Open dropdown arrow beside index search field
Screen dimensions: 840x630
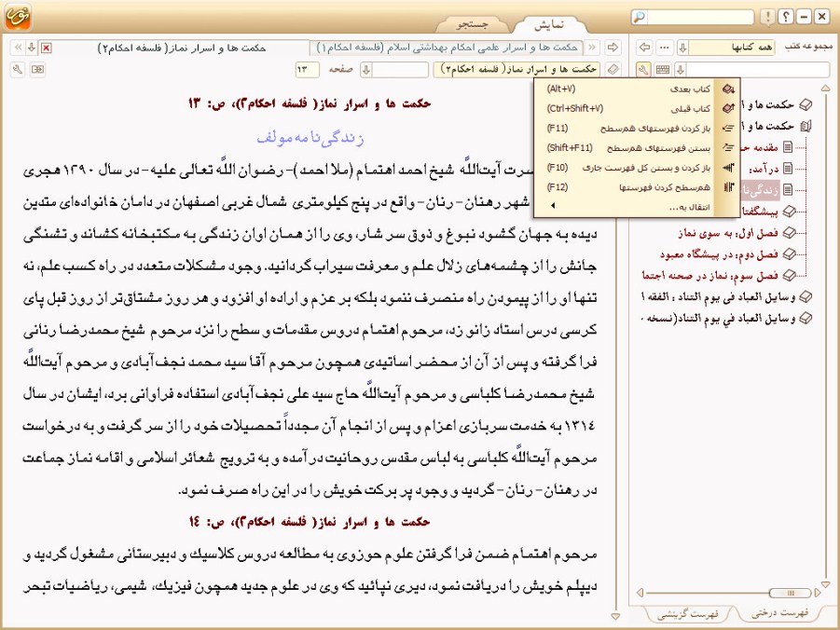click(680, 69)
